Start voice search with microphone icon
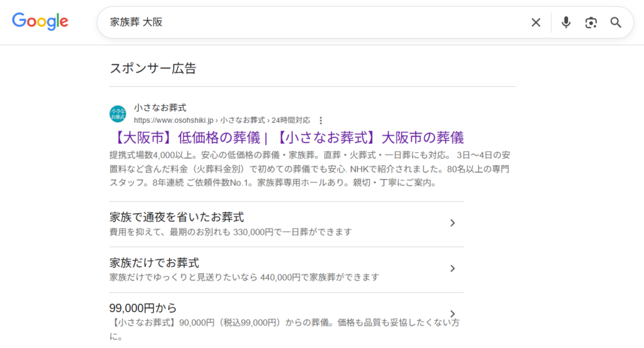 click(566, 22)
